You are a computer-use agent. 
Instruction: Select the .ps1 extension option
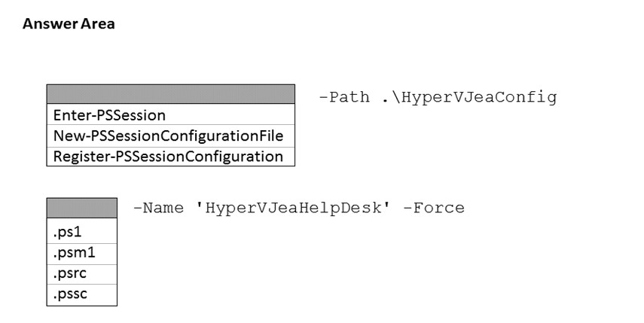coord(68,231)
